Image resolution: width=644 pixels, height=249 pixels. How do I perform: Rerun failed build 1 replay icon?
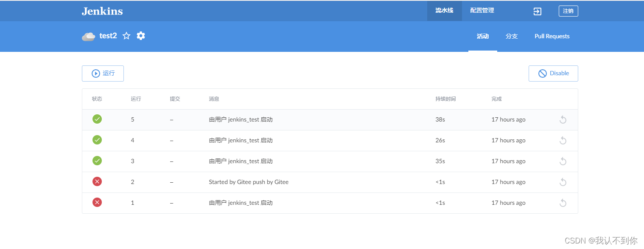pos(563,203)
